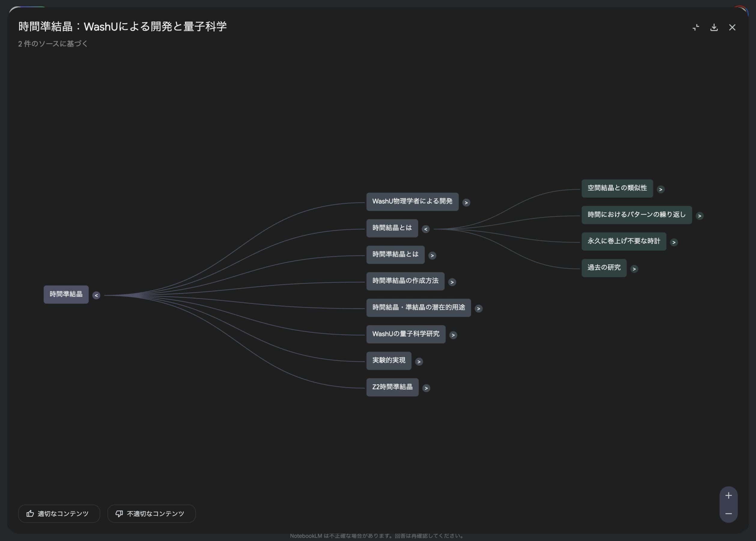Mark as 適切なコンテンツ (good content)
This screenshot has width=756, height=541.
[x=59, y=514]
